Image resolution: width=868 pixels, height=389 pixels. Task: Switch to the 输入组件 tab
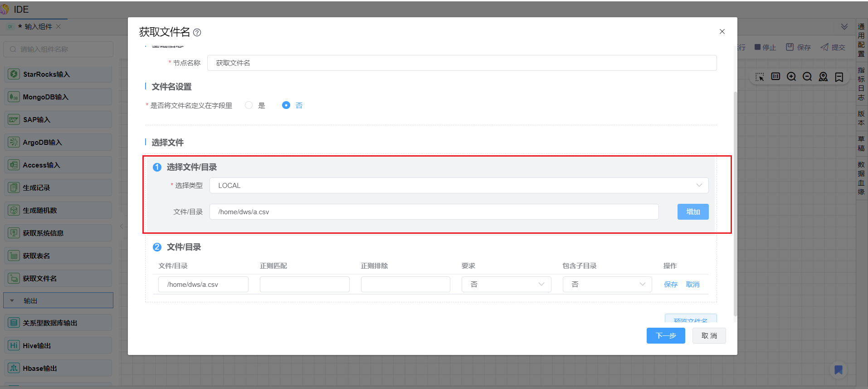pos(38,27)
